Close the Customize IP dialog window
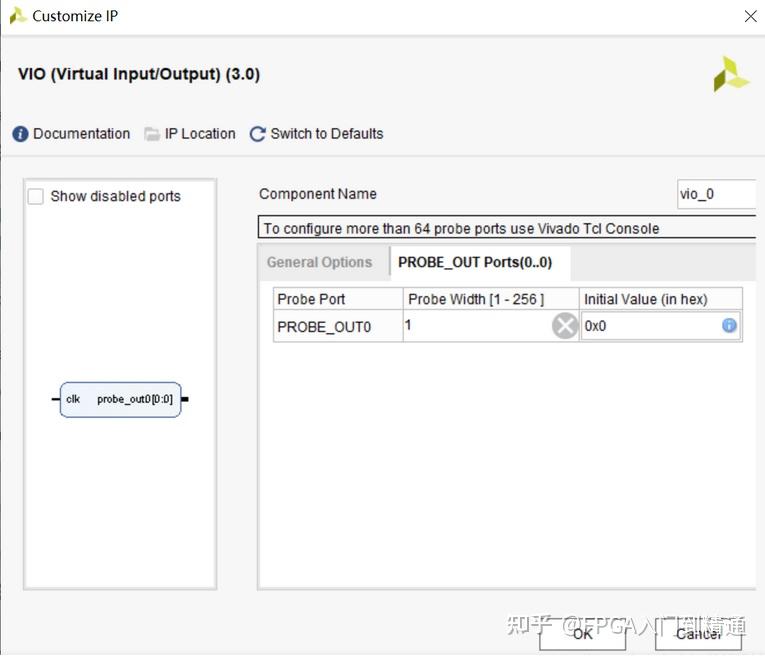The width and height of the screenshot is (765, 657). 751,16
